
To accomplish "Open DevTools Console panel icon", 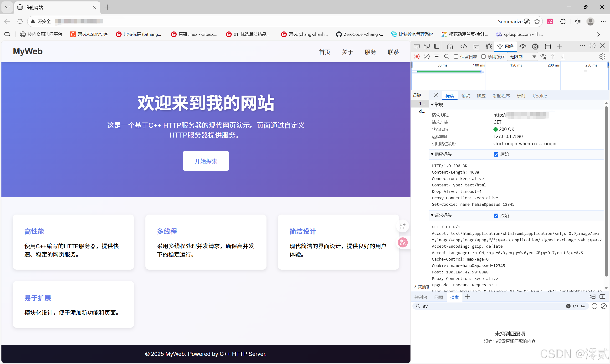I will click(476, 46).
